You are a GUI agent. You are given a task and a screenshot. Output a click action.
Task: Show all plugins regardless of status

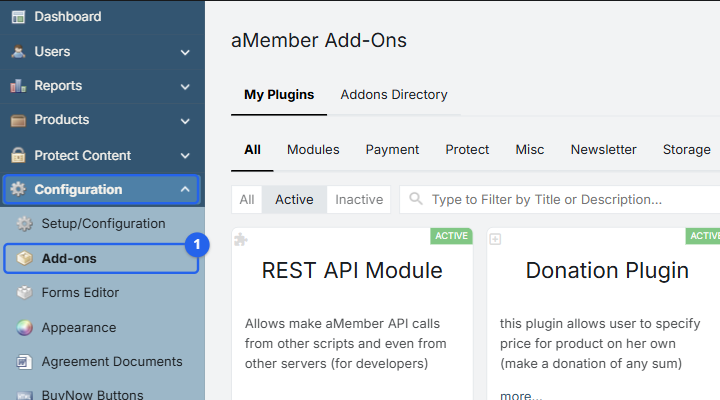coord(247,199)
